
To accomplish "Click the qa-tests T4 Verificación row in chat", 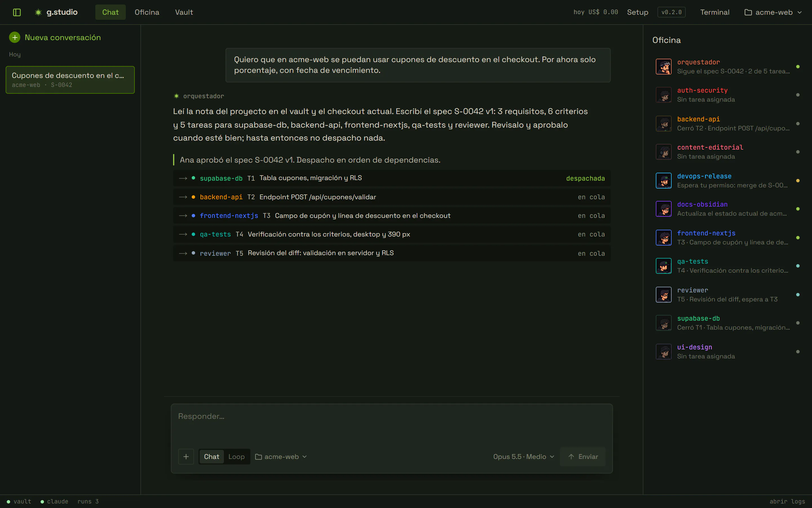I will point(392,235).
